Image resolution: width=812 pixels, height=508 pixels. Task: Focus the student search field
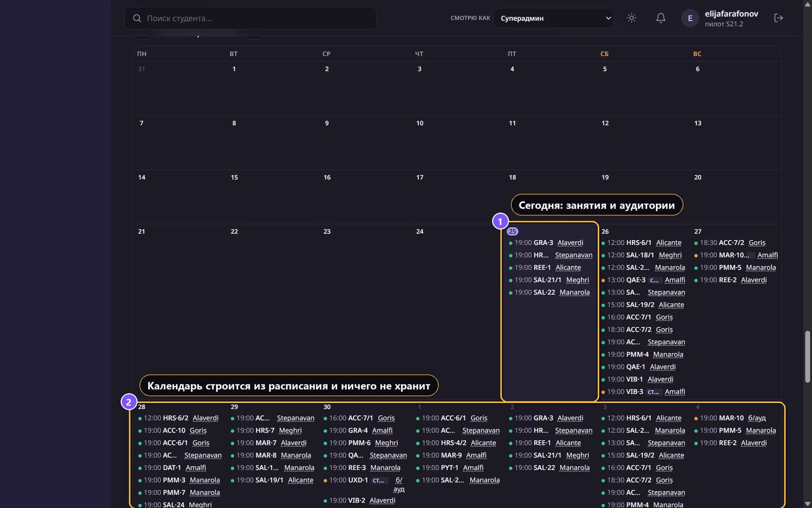[250, 18]
